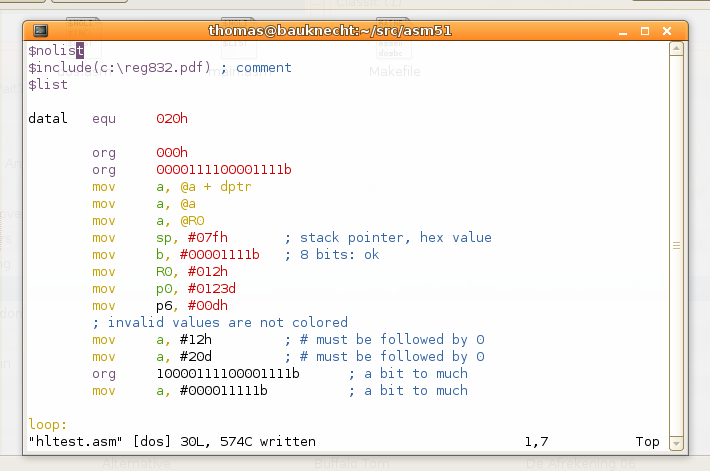The image size is (710, 471).
Task: Click the scrollbar up arrow
Action: (x=676, y=49)
